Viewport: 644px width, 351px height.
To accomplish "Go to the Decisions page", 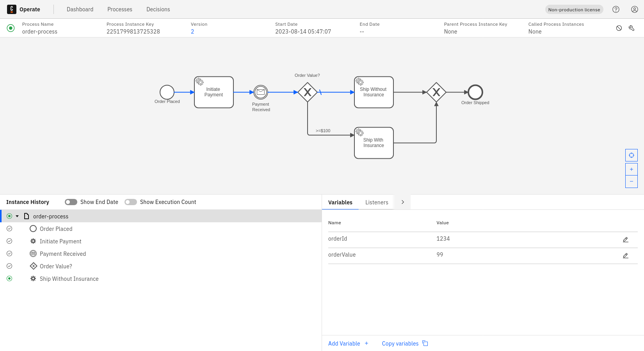I will (158, 9).
